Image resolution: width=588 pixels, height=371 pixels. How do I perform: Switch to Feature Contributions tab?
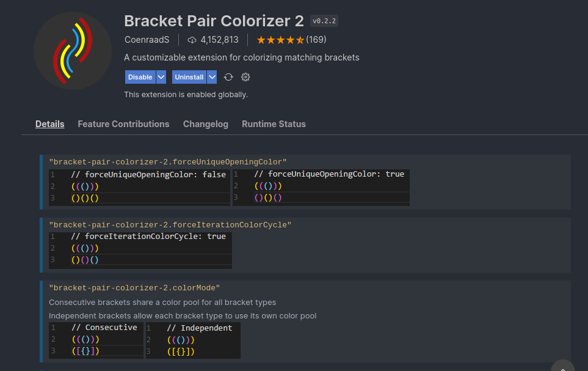[123, 124]
